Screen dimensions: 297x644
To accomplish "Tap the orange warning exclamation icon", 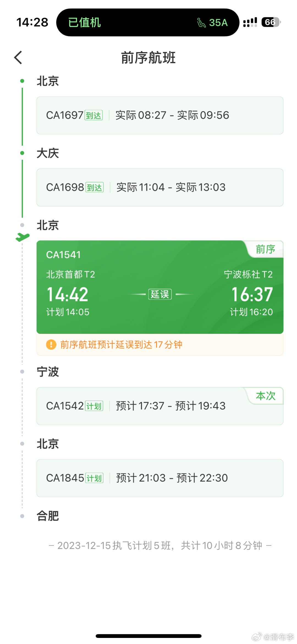I will [x=51, y=344].
